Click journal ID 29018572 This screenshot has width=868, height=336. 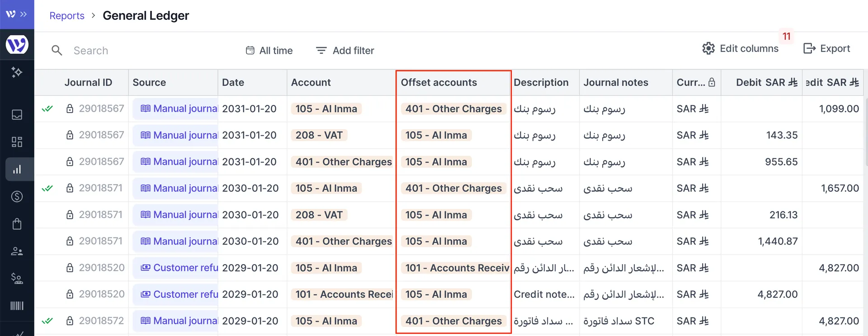tap(102, 321)
